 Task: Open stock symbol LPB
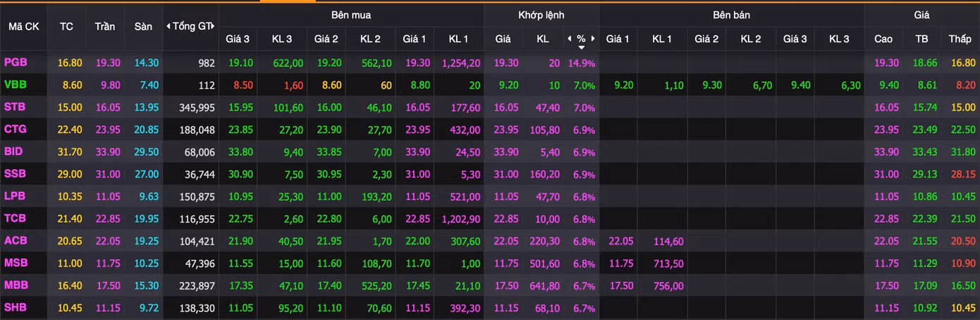[x=16, y=197]
